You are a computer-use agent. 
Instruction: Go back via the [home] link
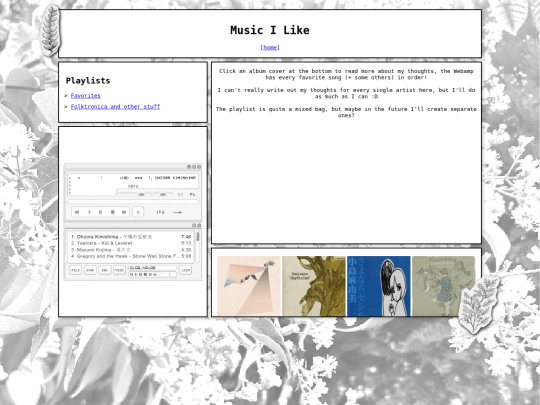[270, 47]
